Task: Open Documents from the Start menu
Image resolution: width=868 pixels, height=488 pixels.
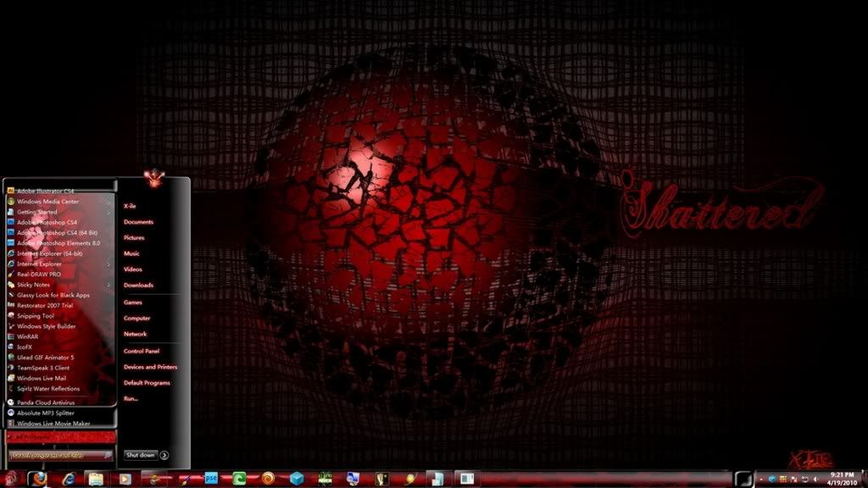Action: tap(138, 222)
